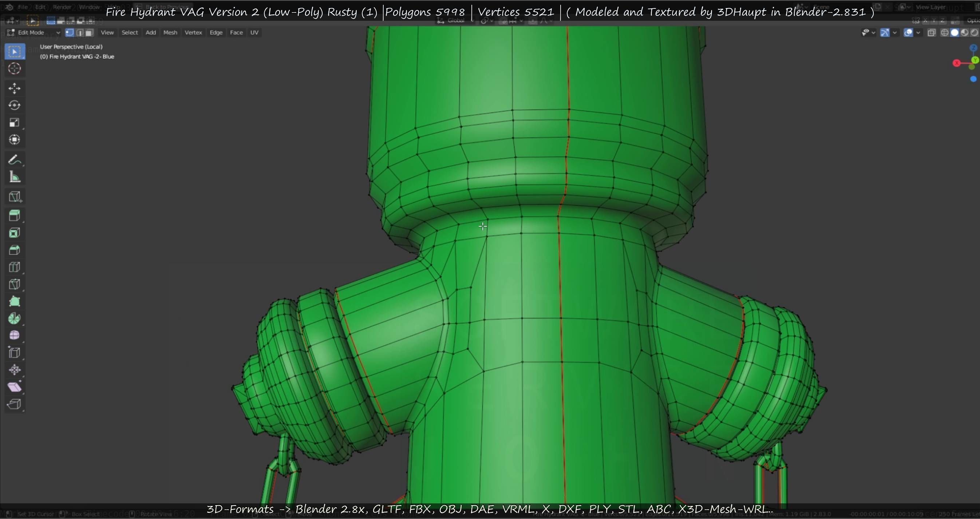Toggle viewport gizmos visibility

(885, 33)
